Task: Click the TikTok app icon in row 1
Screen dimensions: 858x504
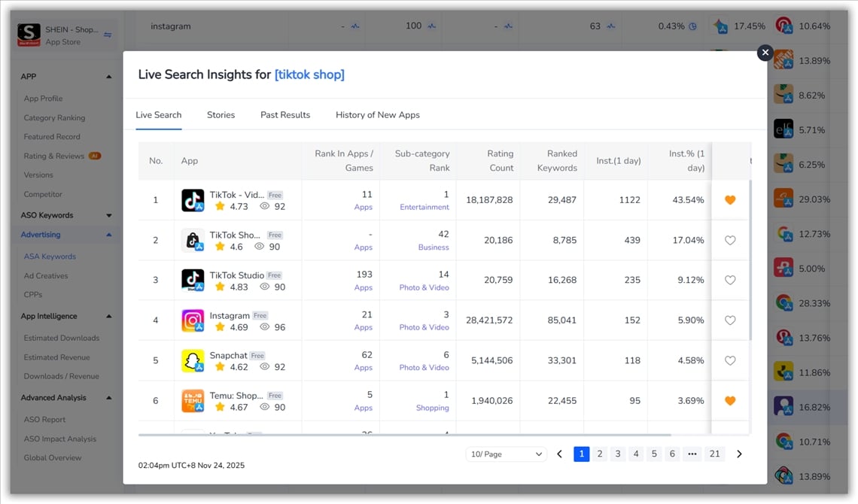Action: 193,200
